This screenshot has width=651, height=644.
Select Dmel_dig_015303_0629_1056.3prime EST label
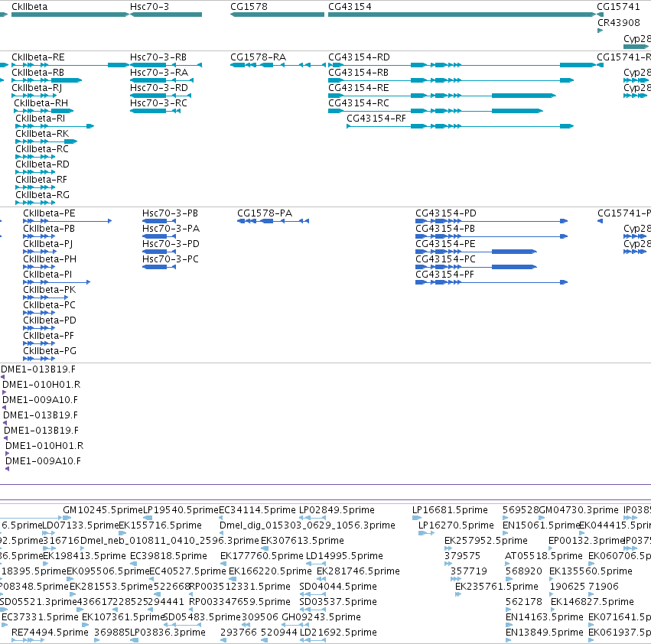tap(308, 525)
